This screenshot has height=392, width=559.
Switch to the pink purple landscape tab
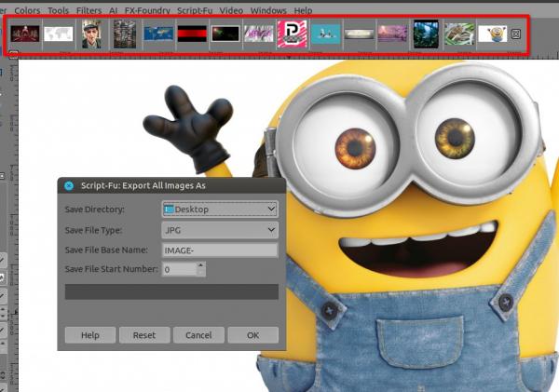392,34
